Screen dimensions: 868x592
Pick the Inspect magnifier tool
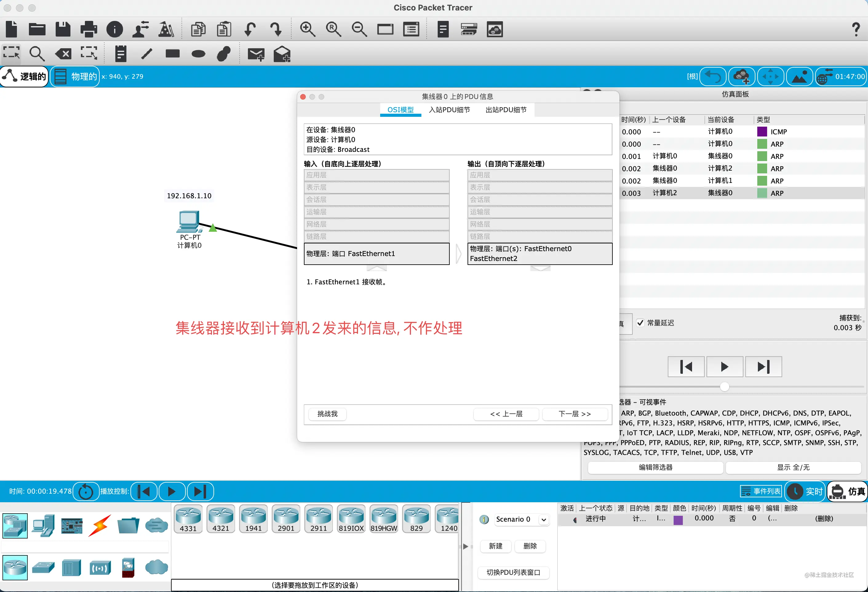coord(37,54)
